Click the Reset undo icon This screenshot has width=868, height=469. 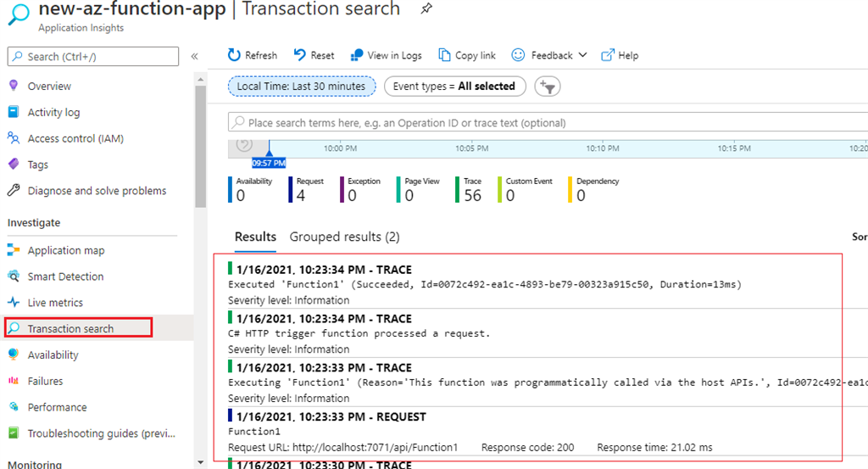[300, 55]
